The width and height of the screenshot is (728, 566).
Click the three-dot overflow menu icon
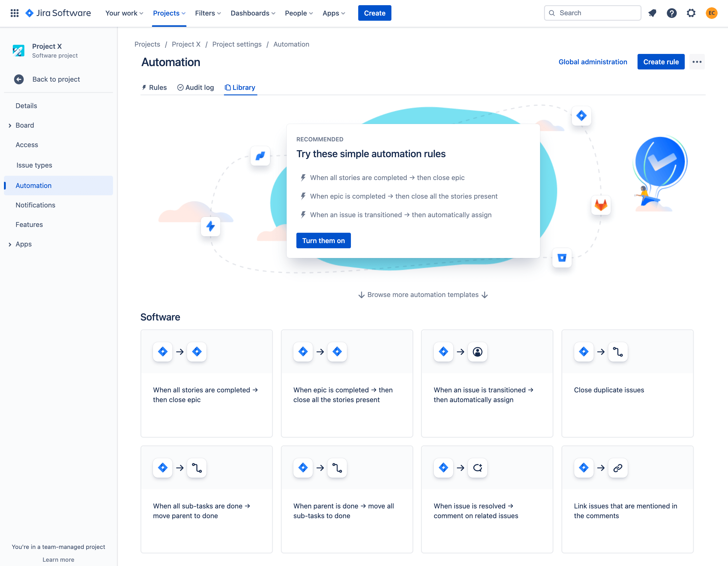tap(697, 62)
